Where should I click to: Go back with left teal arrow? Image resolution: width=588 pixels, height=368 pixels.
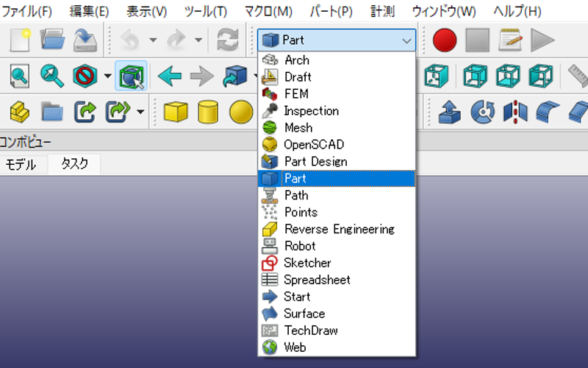click(170, 77)
